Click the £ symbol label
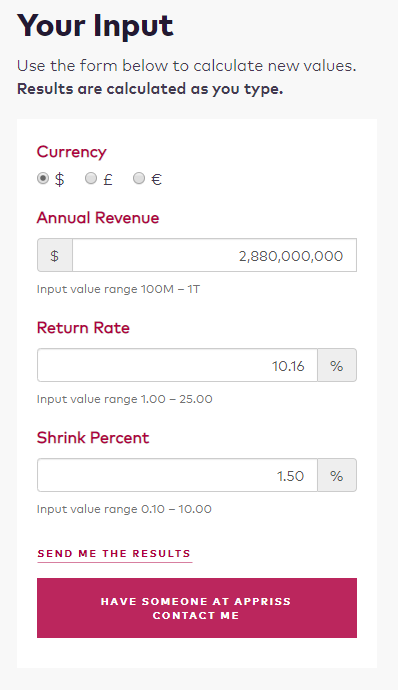The height and width of the screenshot is (690, 398). click(x=108, y=179)
